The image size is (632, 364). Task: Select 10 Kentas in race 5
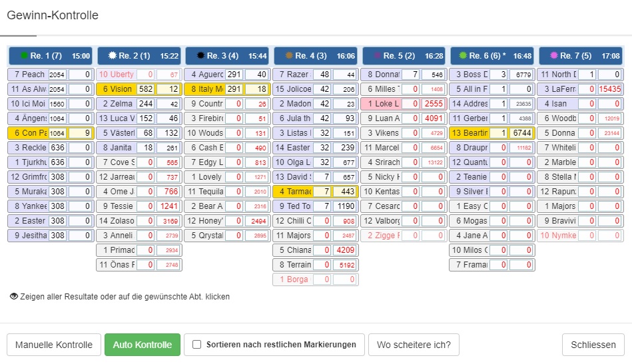coord(404,192)
